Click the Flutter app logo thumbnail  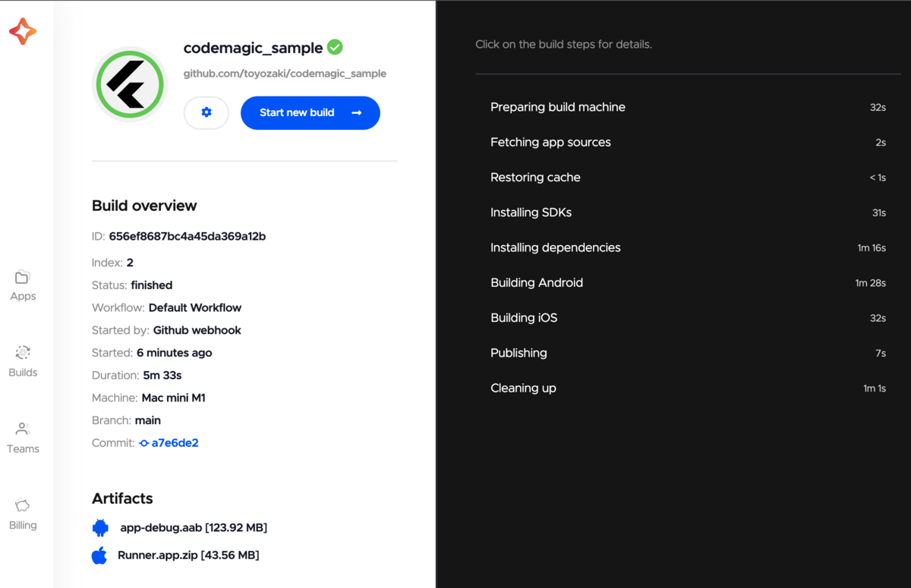[129, 83]
